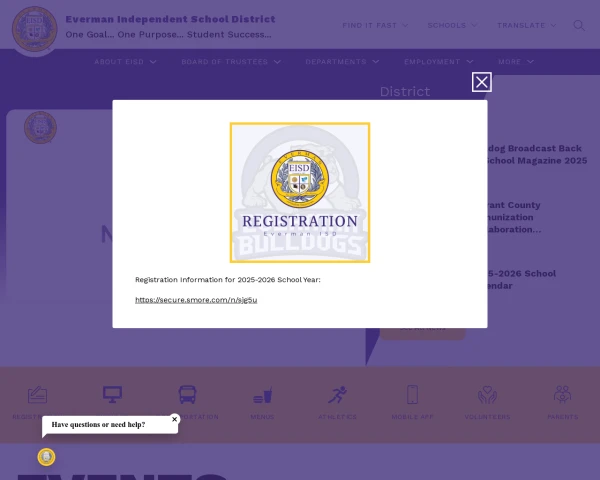Click the Mobile App quick link label
Screen dimensions: 600x480
[x=412, y=417]
